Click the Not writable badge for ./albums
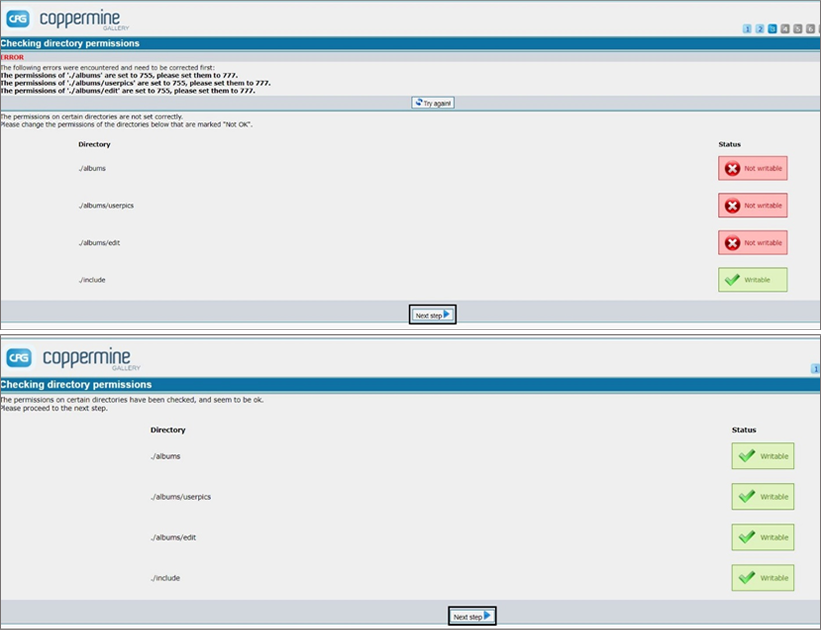The image size is (821, 630). coord(752,168)
